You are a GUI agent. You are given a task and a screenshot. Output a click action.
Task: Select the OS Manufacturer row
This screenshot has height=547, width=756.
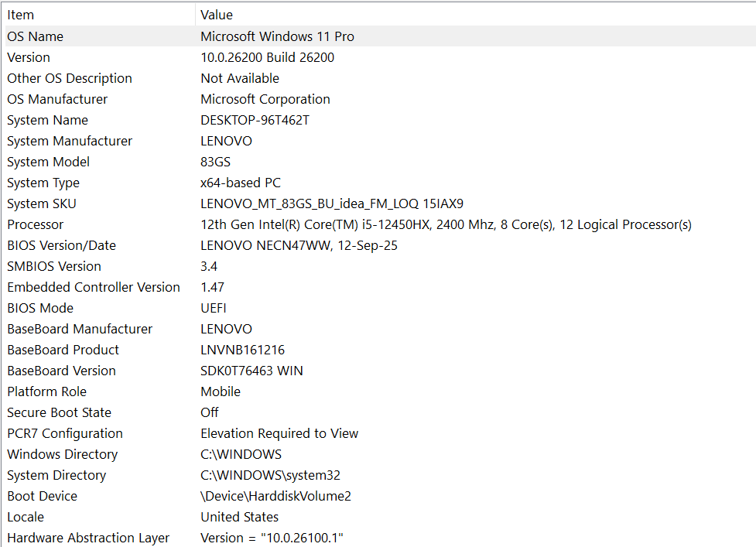pyautogui.click(x=381, y=99)
